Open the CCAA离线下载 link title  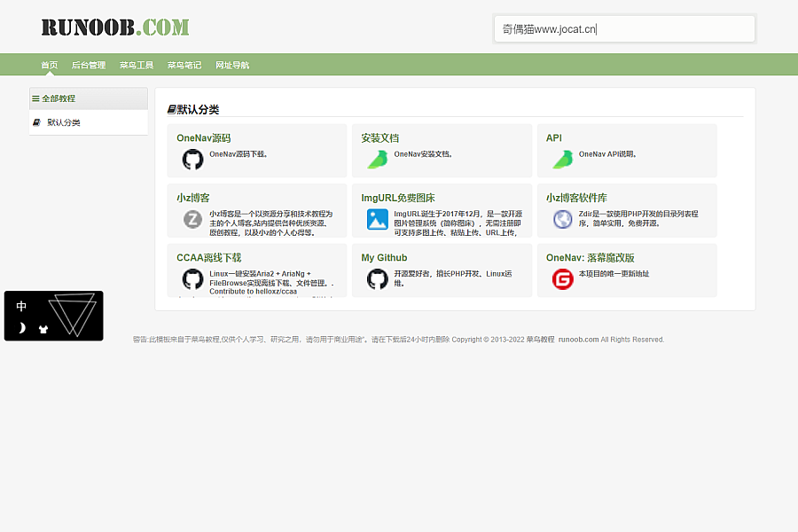point(208,258)
